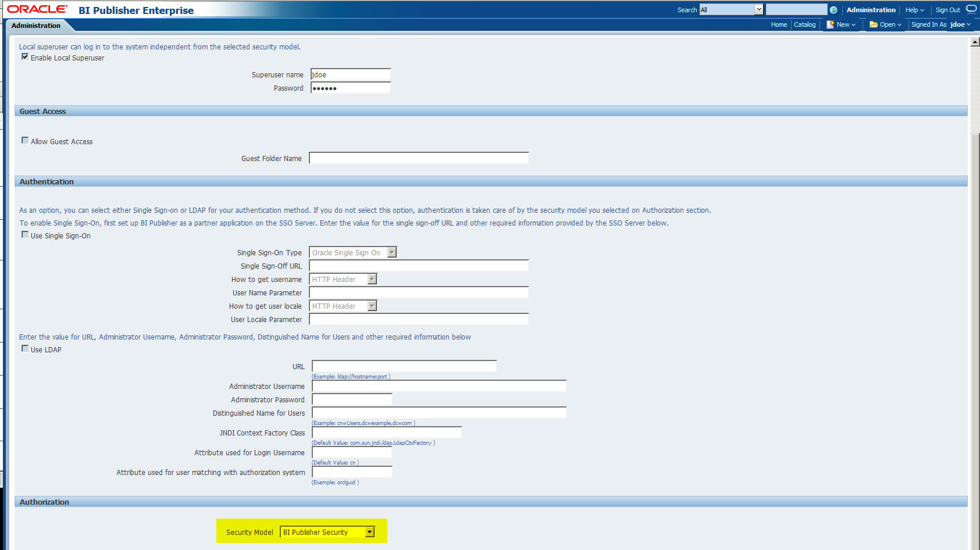Click the Authentication section header

[491, 181]
